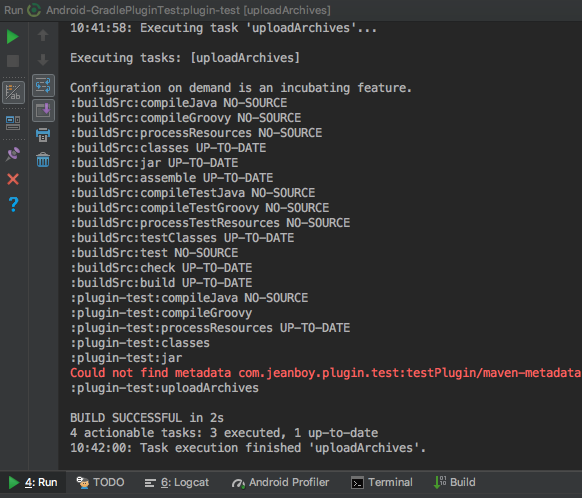The height and width of the screenshot is (498, 582).
Task: Click ':buildSrc:compileGroovy NO-SOURCE' line
Action: [x=186, y=118]
